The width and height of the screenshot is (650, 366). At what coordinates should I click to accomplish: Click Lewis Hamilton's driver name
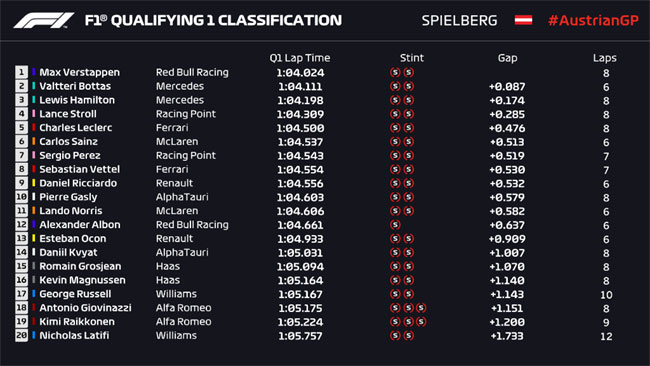tap(77, 100)
